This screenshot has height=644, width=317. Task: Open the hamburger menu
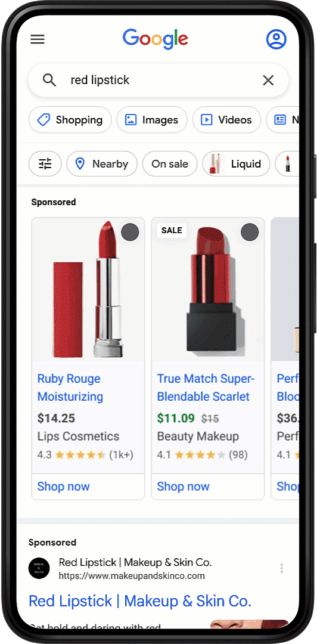pyautogui.click(x=38, y=39)
